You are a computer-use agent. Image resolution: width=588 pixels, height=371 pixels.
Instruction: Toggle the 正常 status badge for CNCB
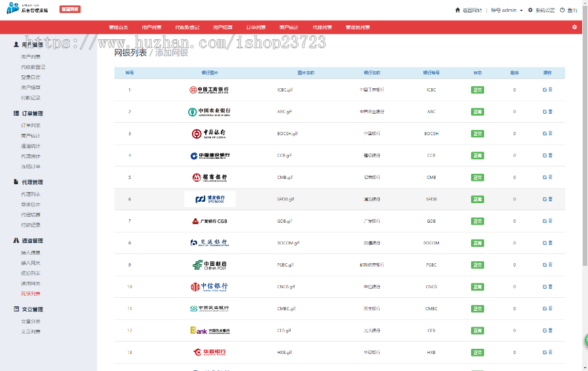[478, 287]
